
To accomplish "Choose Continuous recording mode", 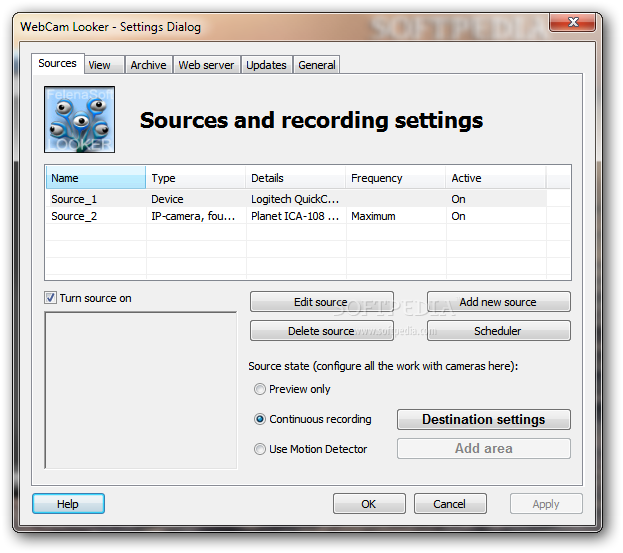I will coord(260,419).
